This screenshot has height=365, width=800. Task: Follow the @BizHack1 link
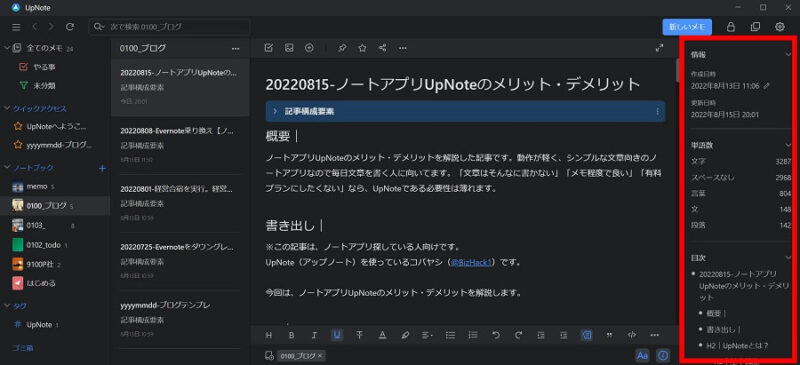tap(470, 263)
